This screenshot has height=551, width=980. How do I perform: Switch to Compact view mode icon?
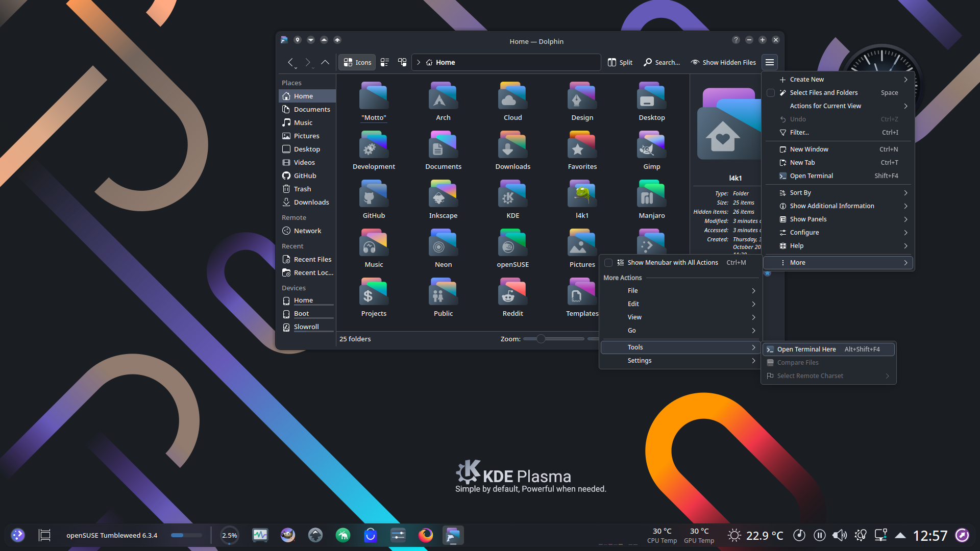pyautogui.click(x=385, y=62)
